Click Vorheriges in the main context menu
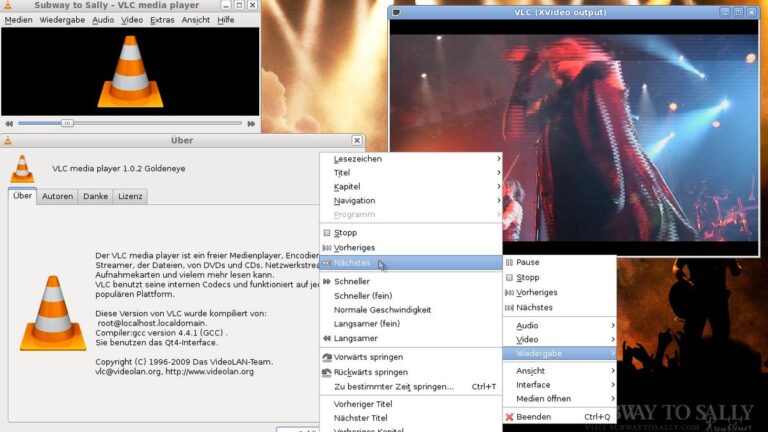This screenshot has height=432, width=768. (559, 293)
